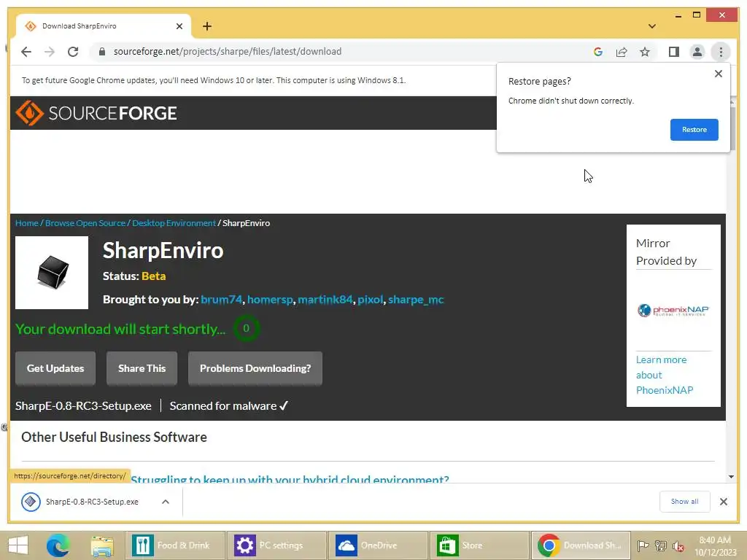Open Learn more about PhoenixNAP link

[x=665, y=375]
